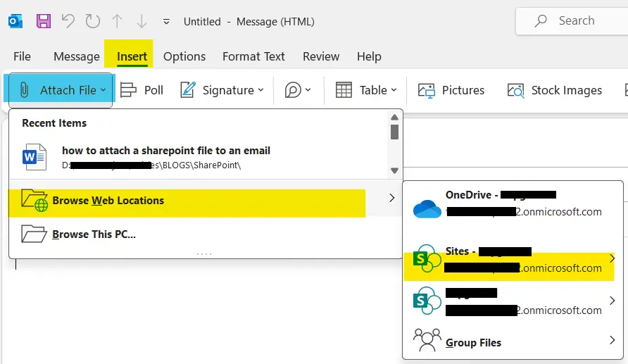Save the message with the floppy disk icon
The width and height of the screenshot is (628, 364).
pyautogui.click(x=43, y=21)
